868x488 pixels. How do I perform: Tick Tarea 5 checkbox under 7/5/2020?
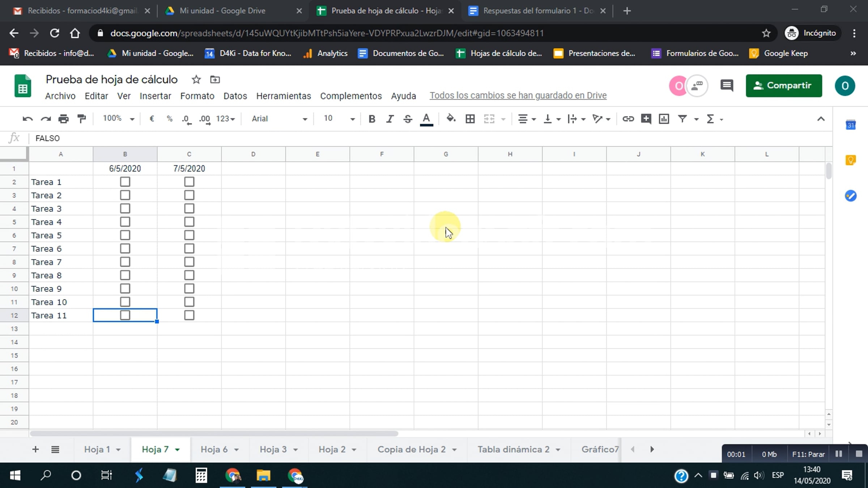point(189,235)
